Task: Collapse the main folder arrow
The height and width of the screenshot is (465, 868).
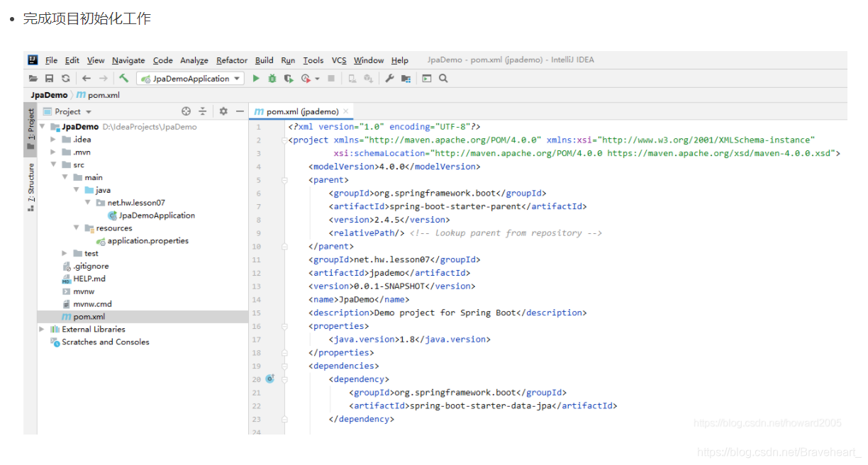Action: [x=65, y=178]
